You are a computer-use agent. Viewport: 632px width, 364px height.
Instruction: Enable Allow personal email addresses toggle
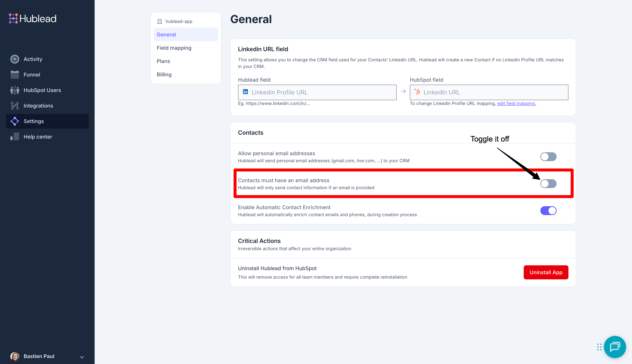(548, 157)
